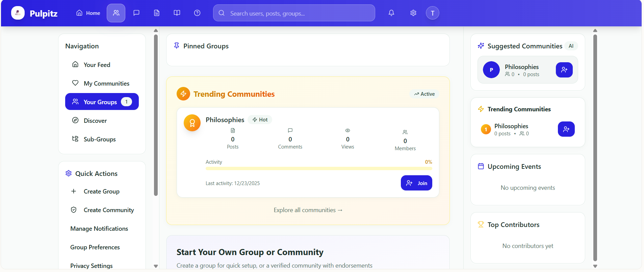The image size is (644, 272).
Task: Click the right page scrollbar thumb
Action: pyautogui.click(x=595, y=148)
